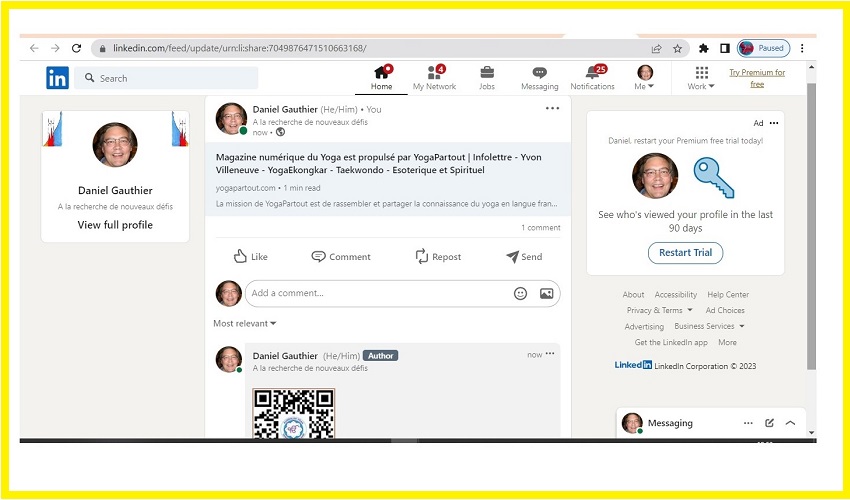Expand the Messaging panel chevron
The height and width of the screenshot is (500, 850).
point(790,423)
